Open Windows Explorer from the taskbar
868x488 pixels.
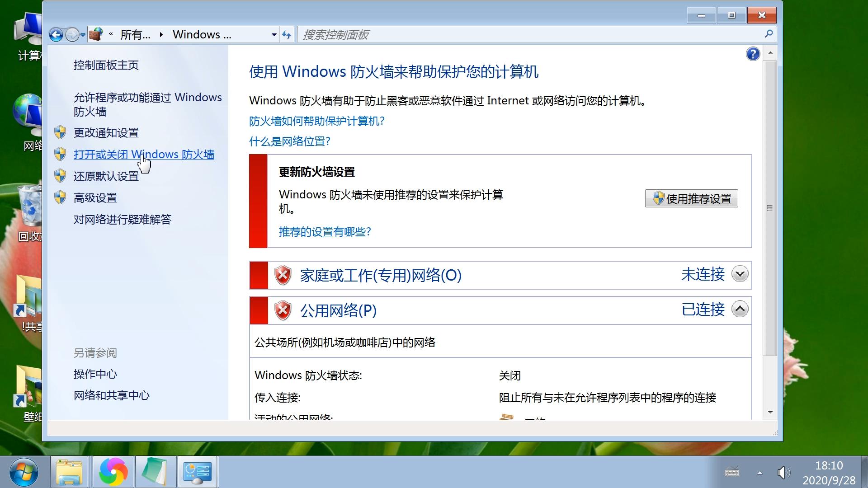click(x=69, y=472)
